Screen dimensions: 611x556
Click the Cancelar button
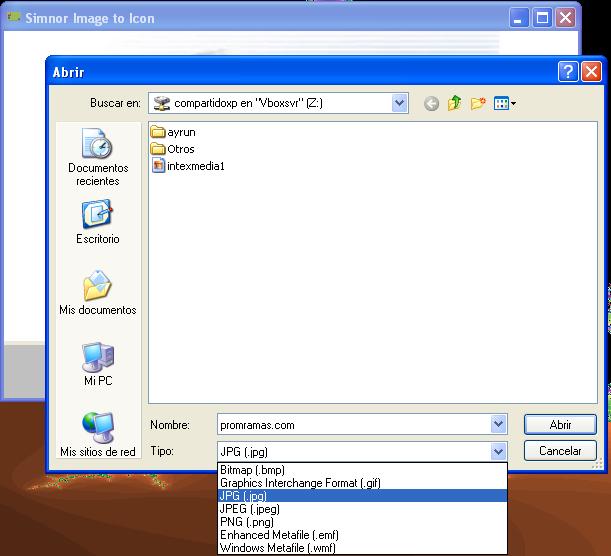560,451
